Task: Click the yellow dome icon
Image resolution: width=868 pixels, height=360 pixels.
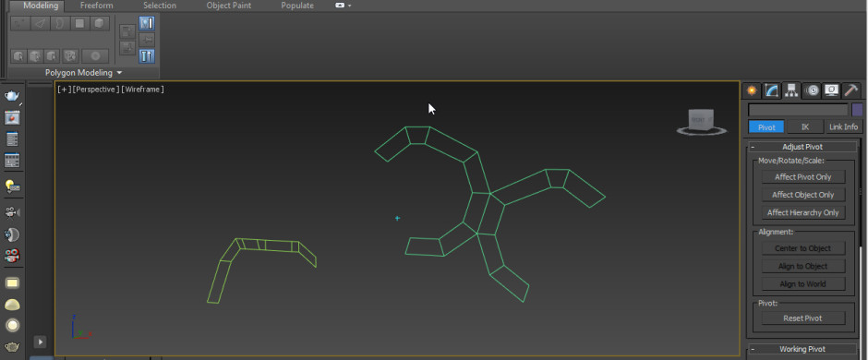Action: 12,304
